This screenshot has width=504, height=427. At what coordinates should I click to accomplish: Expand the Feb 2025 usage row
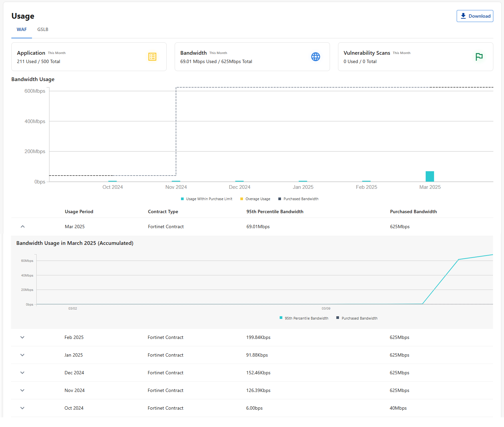pyautogui.click(x=22, y=337)
